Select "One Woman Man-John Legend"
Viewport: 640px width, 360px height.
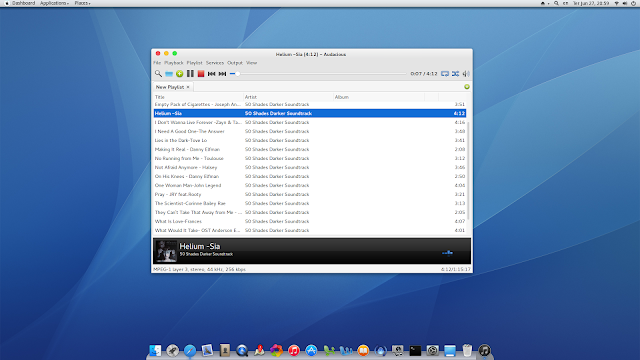(x=310, y=185)
